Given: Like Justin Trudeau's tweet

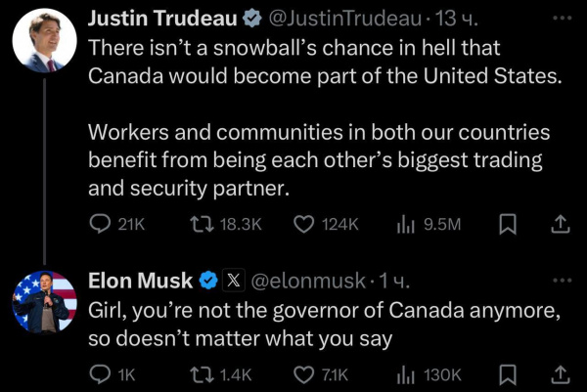Looking at the screenshot, I should [303, 225].
